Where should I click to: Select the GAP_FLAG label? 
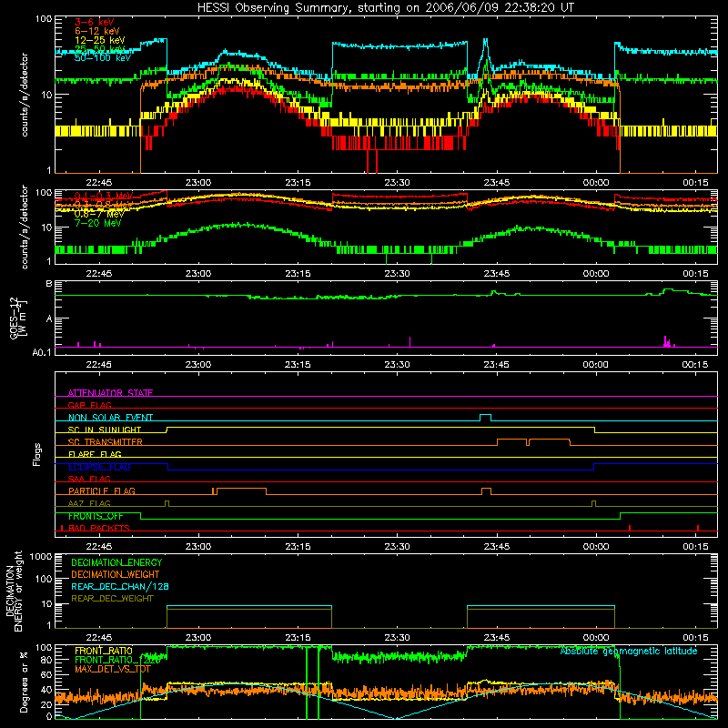coord(89,405)
